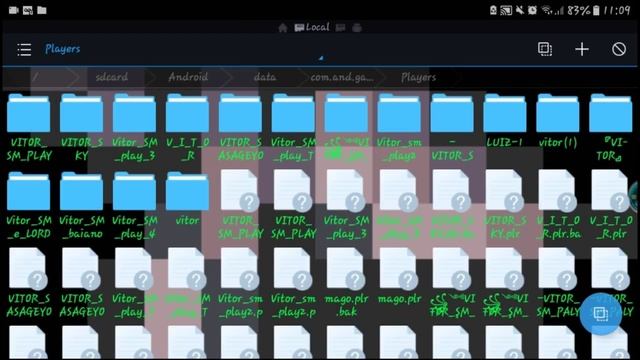The height and width of the screenshot is (360, 640).
Task: Select the mago.plr.bak file
Action: click(x=346, y=283)
